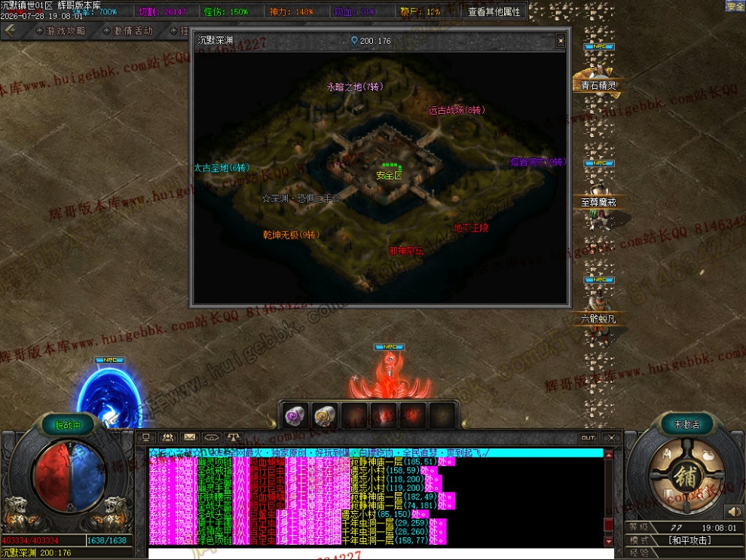Click green NPC dots on the map
The image size is (746, 560).
pyautogui.click(x=392, y=166)
